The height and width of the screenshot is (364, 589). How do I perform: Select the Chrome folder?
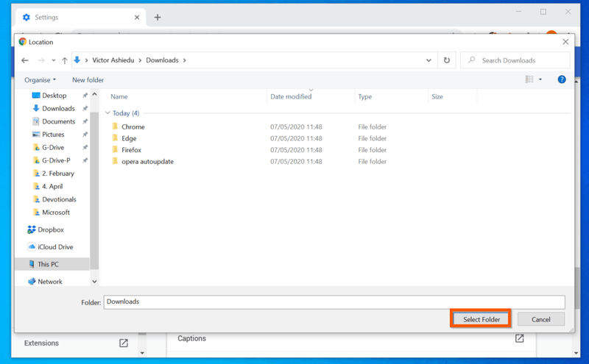coord(133,126)
